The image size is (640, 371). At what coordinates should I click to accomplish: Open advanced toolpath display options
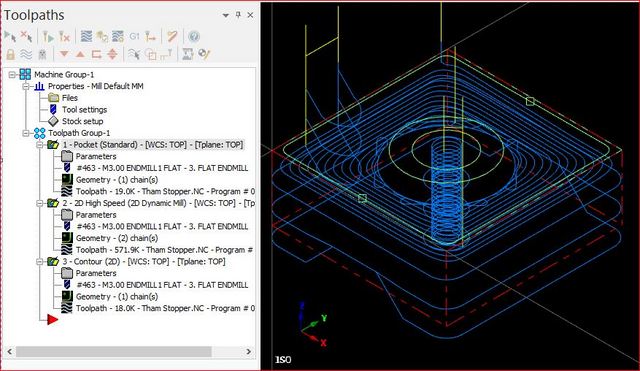tap(188, 54)
